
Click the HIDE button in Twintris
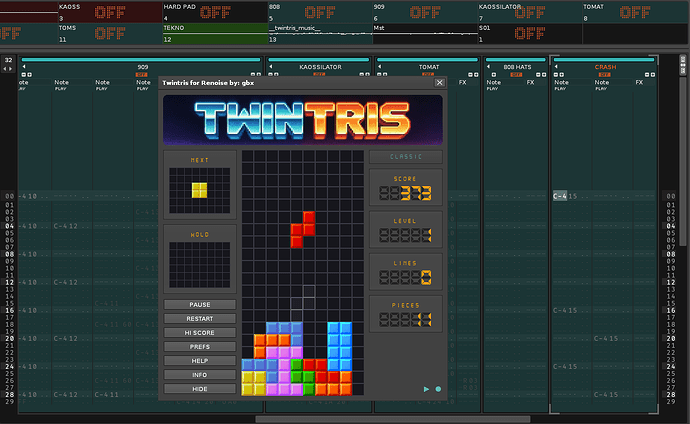pyautogui.click(x=200, y=389)
